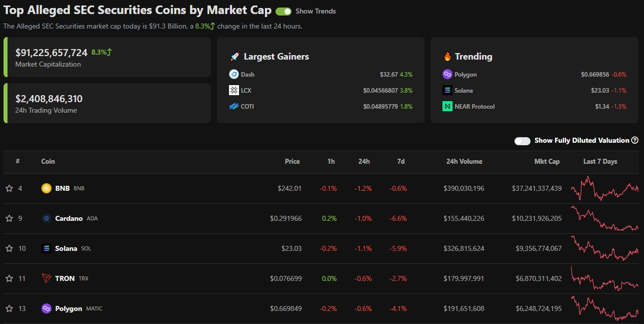644x324 pixels.
Task: Click the TRON row star icon
Action: pyautogui.click(x=9, y=278)
